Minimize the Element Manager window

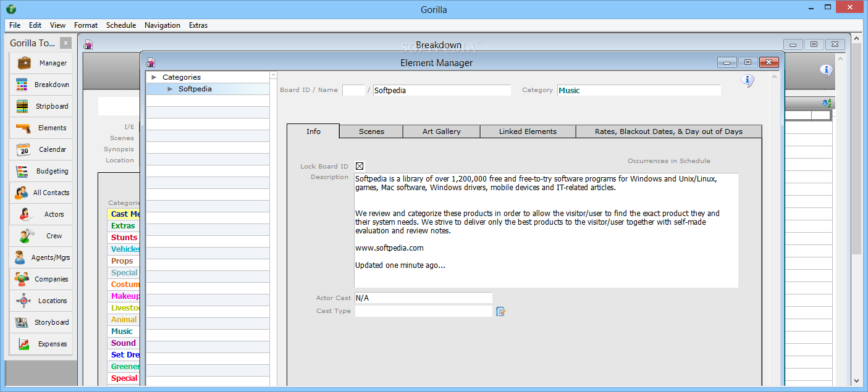tap(727, 62)
